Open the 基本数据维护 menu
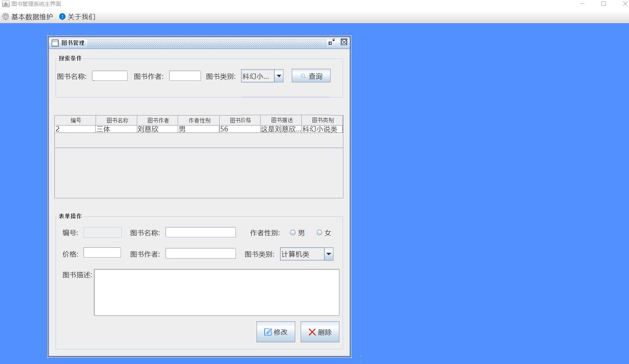629x364 pixels. (x=32, y=17)
